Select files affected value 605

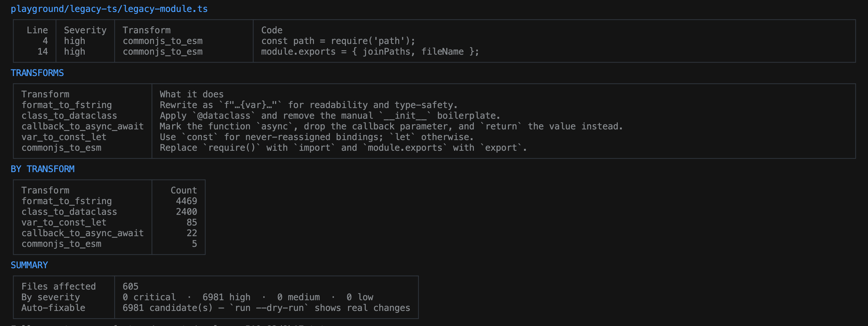tap(130, 286)
